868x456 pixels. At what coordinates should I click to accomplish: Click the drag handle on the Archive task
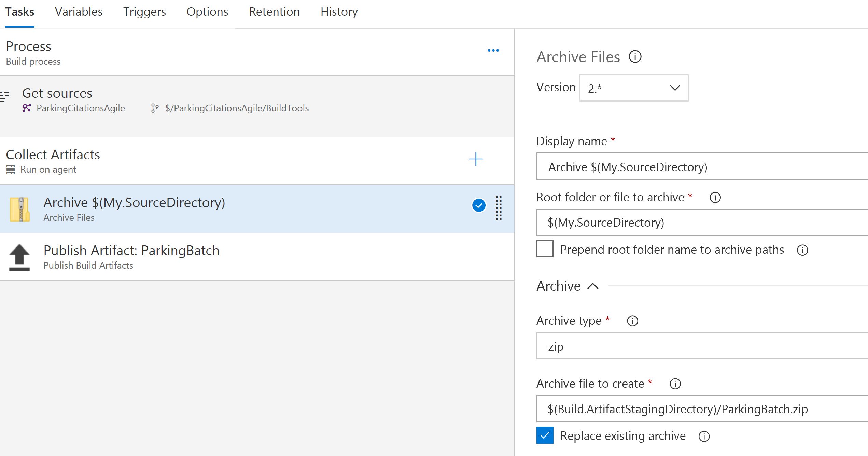(x=499, y=208)
